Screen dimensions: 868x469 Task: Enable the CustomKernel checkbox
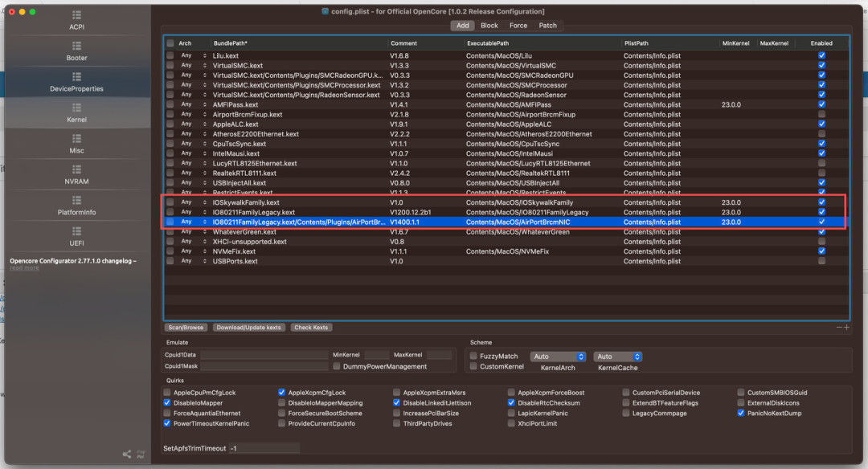coord(473,366)
